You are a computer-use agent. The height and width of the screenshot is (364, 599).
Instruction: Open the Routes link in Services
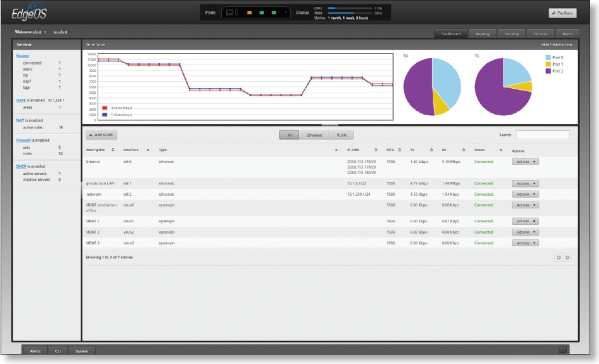[23, 56]
